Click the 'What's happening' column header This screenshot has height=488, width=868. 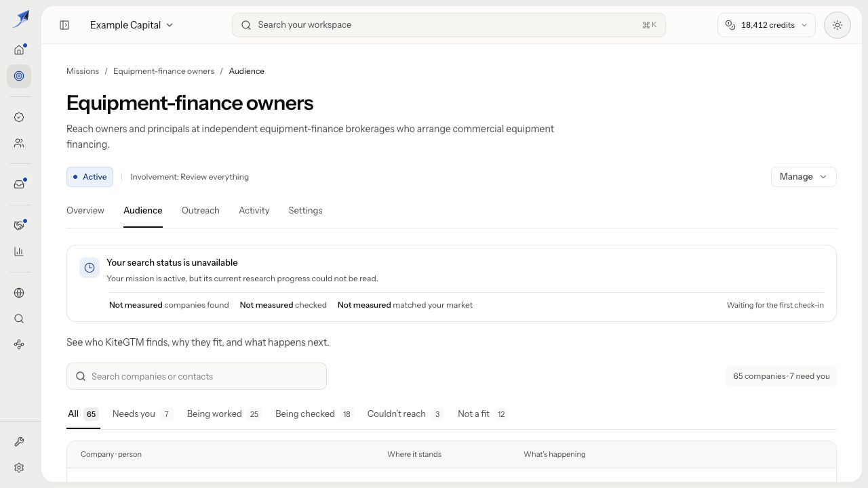coord(554,454)
